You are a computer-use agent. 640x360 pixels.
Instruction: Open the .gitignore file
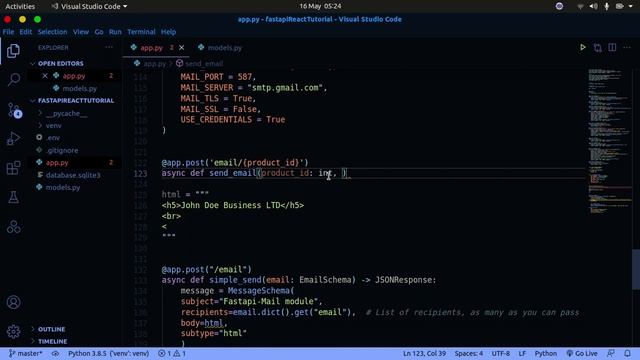[x=62, y=150]
